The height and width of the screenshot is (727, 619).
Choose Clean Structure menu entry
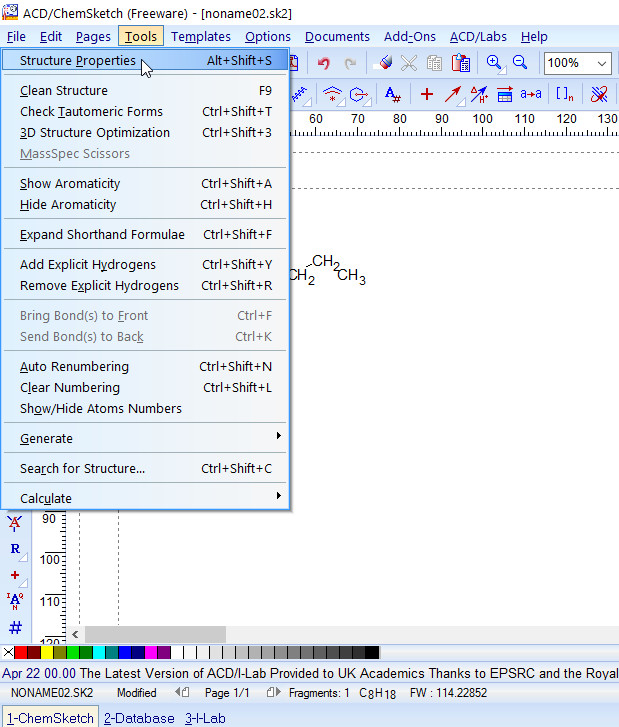[145, 90]
